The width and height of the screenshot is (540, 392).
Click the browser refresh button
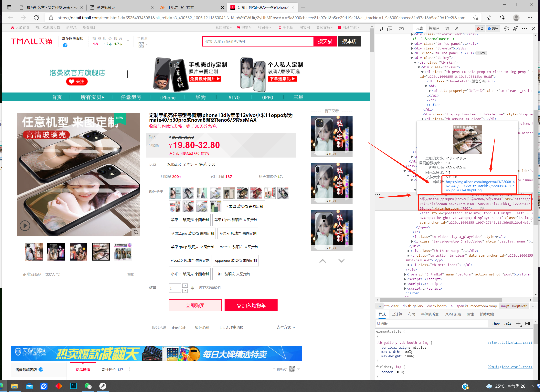(36, 18)
